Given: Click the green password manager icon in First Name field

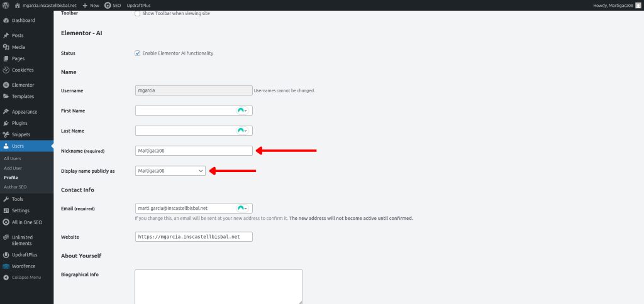Looking at the screenshot, I should click(x=240, y=111).
